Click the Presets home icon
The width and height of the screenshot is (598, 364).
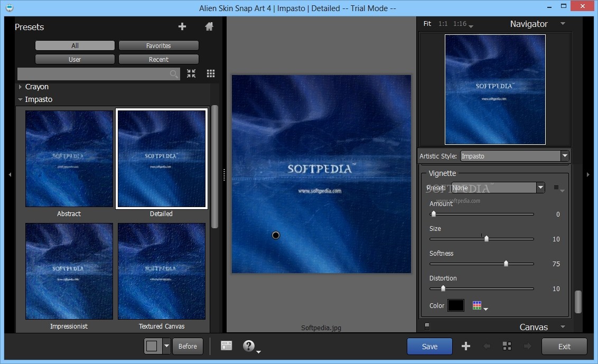pos(209,26)
